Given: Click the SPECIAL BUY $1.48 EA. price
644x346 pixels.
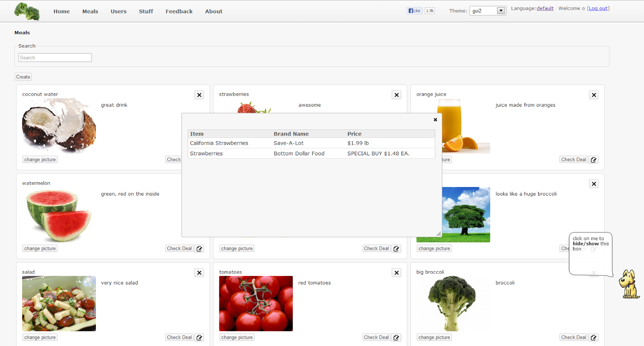Looking at the screenshot, I should [378, 154].
